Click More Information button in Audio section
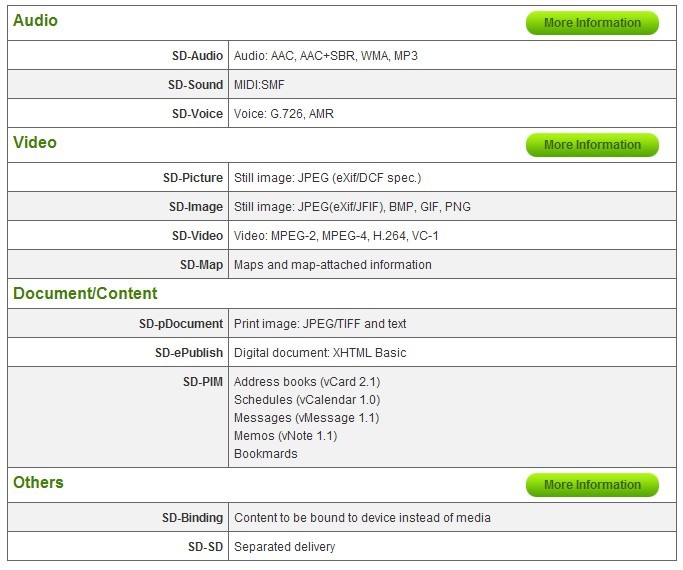683x570 pixels. [x=592, y=23]
